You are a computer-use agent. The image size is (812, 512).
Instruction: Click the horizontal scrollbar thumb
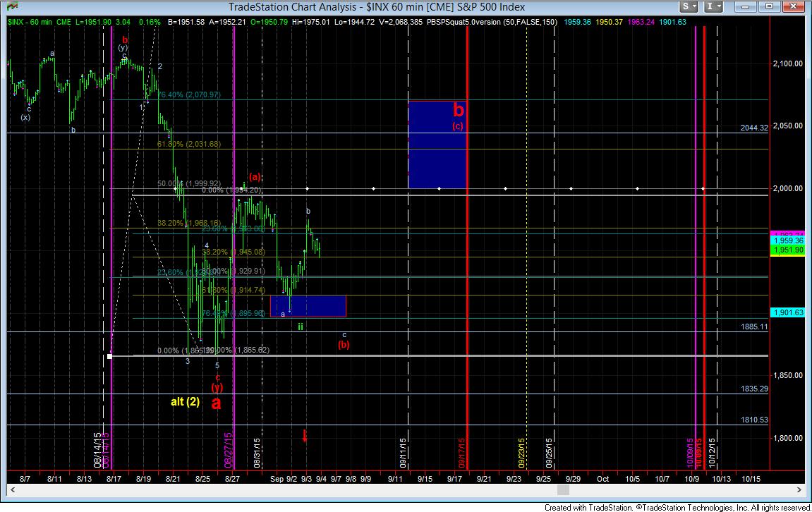tap(563, 489)
